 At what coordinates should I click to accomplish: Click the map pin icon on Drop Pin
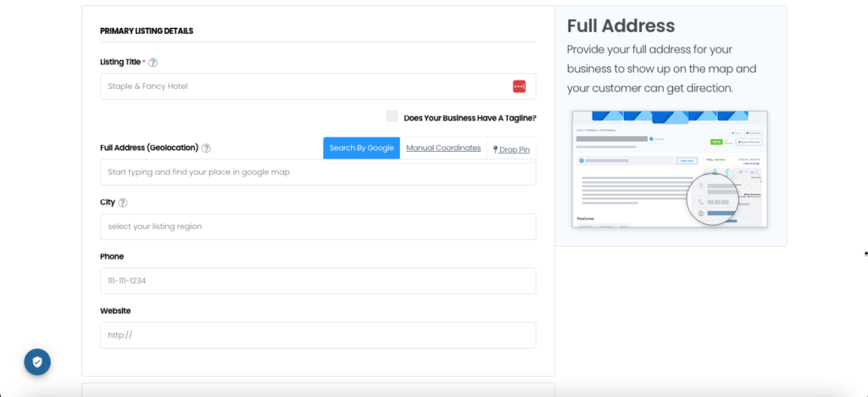click(496, 149)
